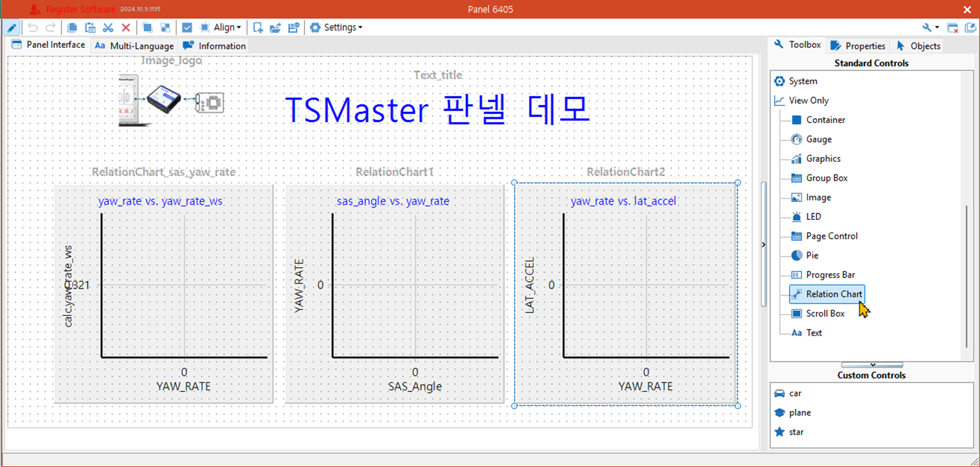Toggle the pencil edit mode button
This screenshot has height=467, width=980.
pos(12,27)
